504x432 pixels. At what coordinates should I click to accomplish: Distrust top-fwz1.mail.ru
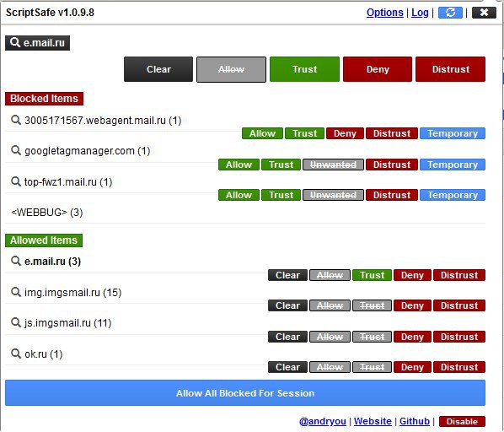click(x=392, y=195)
